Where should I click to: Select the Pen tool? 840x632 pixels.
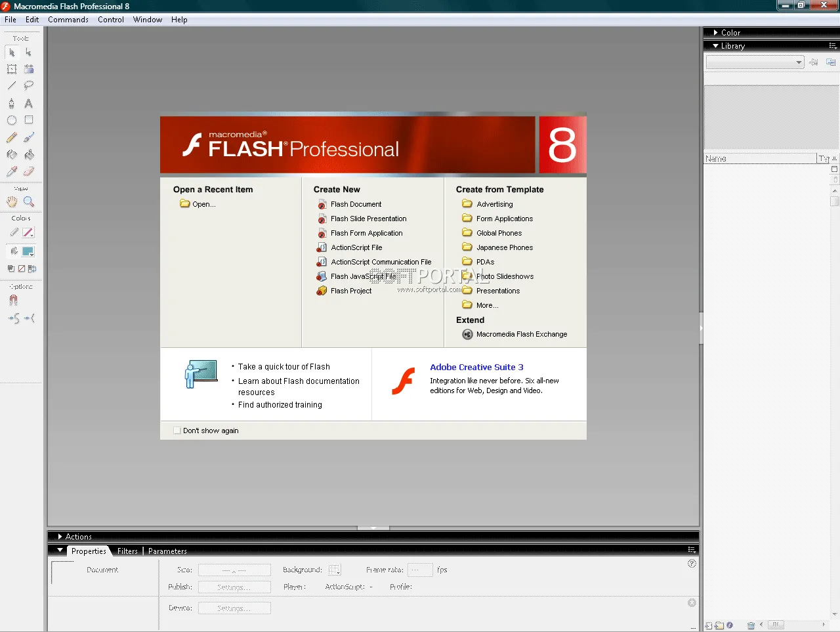pyautogui.click(x=12, y=103)
